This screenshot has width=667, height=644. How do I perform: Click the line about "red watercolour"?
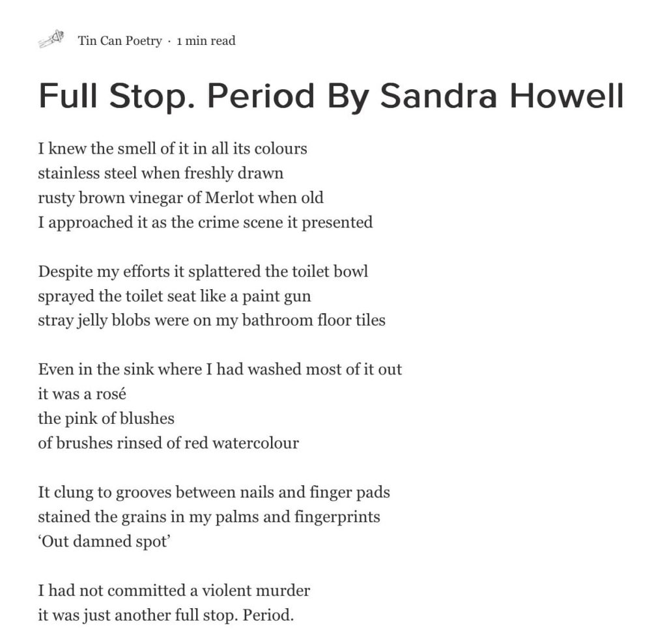(168, 443)
